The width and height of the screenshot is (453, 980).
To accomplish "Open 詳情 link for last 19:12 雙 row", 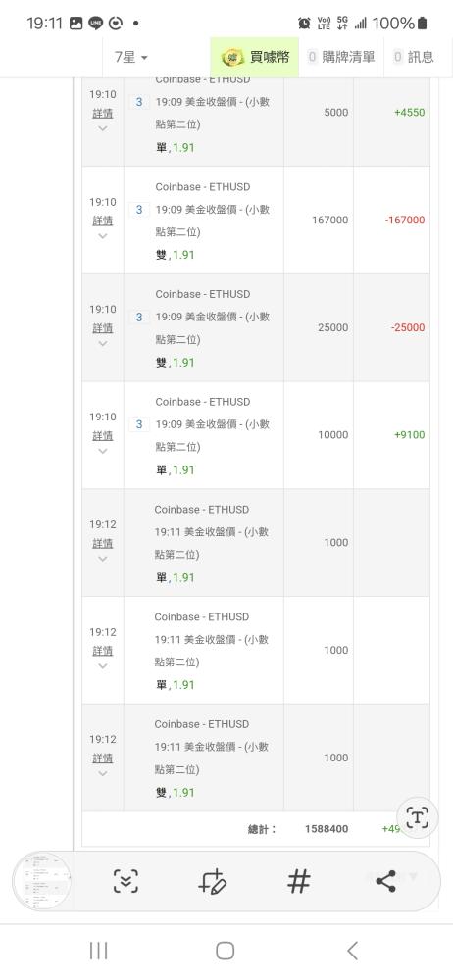I will click(103, 759).
